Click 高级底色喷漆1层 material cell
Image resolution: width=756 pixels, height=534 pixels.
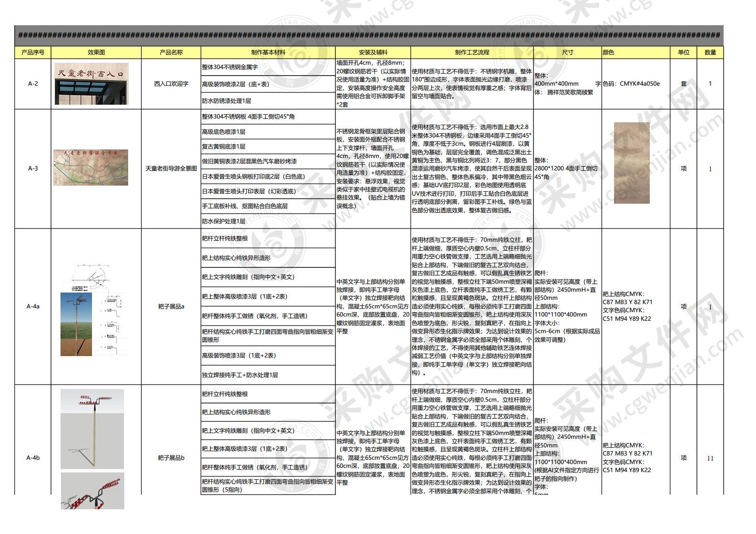point(268,132)
